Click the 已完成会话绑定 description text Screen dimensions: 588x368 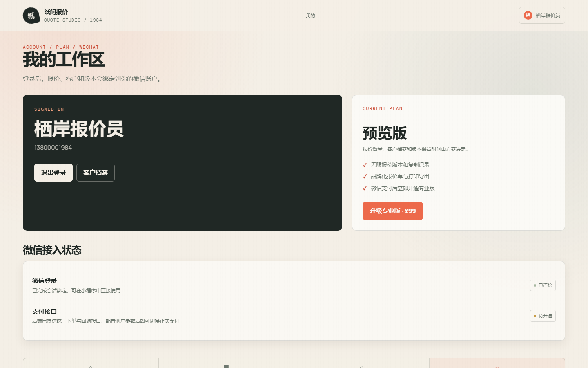click(76, 291)
